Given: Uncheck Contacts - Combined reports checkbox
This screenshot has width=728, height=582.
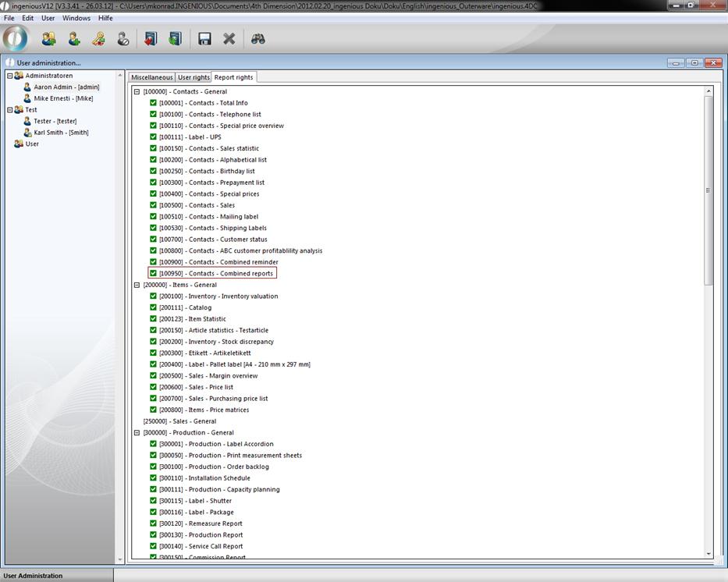Looking at the screenshot, I should pyautogui.click(x=154, y=273).
